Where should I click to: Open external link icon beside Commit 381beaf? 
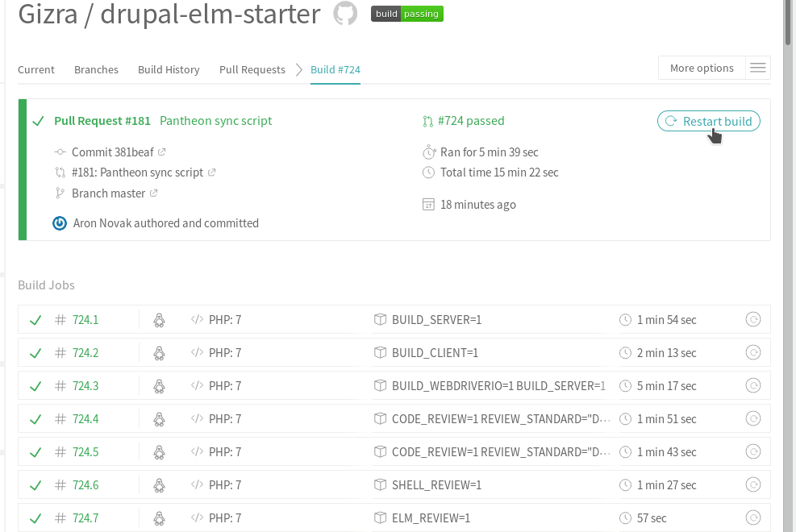(161, 152)
